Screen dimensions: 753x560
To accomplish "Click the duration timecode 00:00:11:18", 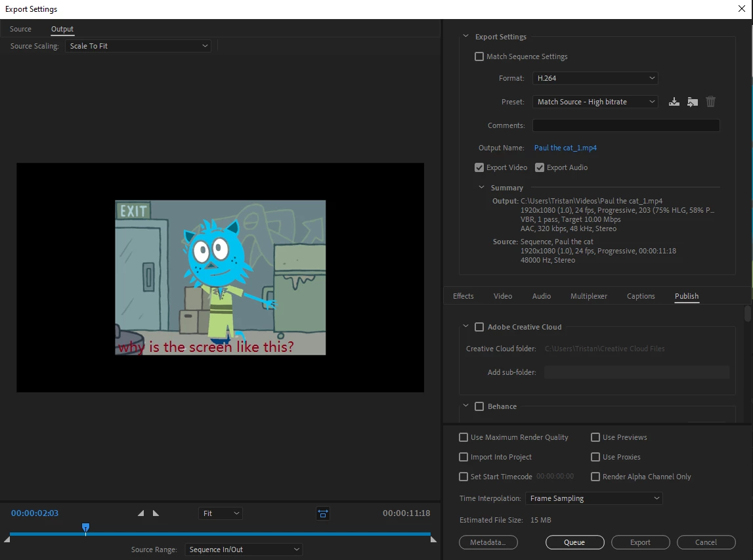I will point(406,513).
